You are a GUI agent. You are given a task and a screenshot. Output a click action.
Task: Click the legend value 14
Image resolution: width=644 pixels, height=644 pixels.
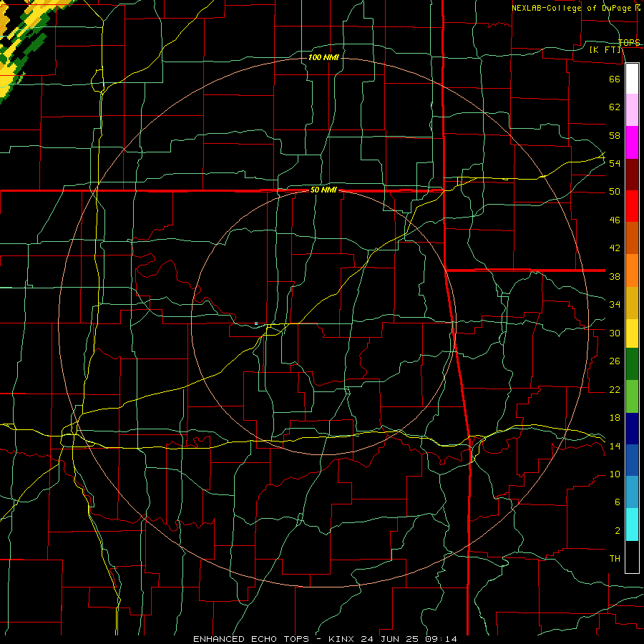(615, 446)
